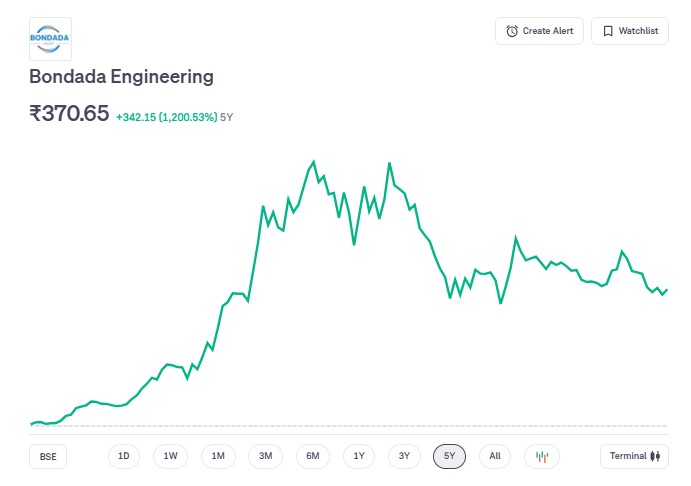Open the Terminal advanced chart
The height and width of the screenshot is (486, 691).
[634, 456]
